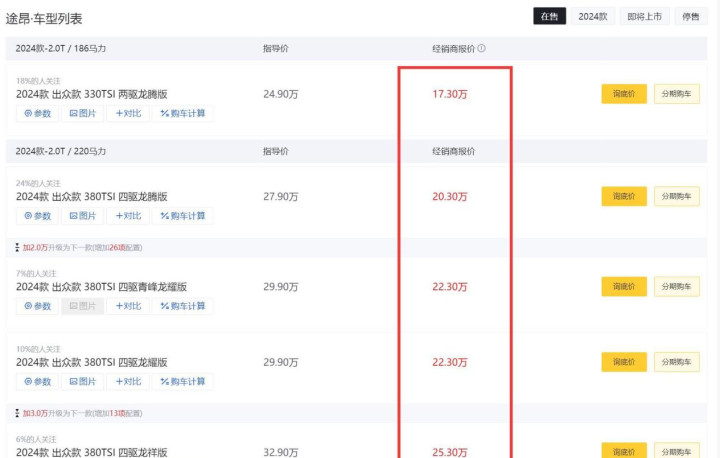
Task: Switch to the 在售 tab
Action: (549, 17)
